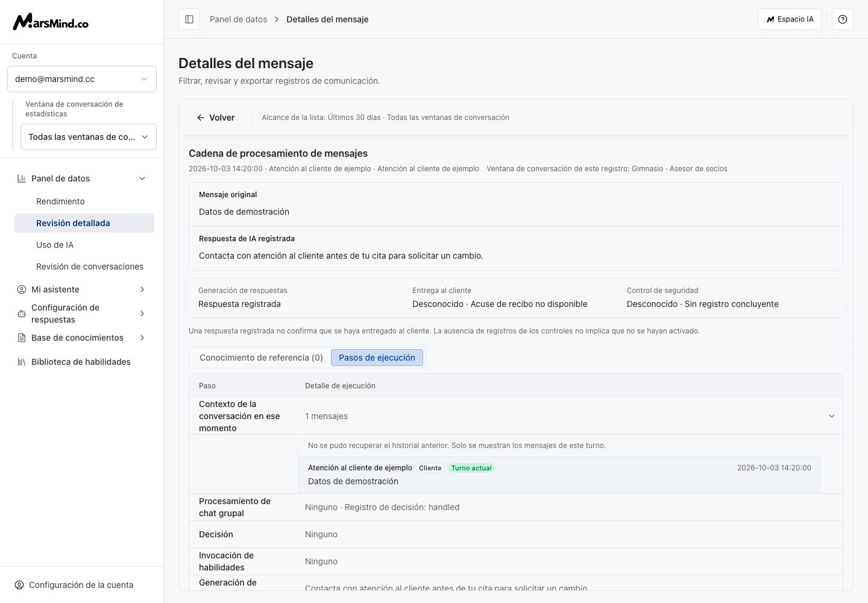
Task: Click the MarsMind.co logo
Action: point(51,22)
